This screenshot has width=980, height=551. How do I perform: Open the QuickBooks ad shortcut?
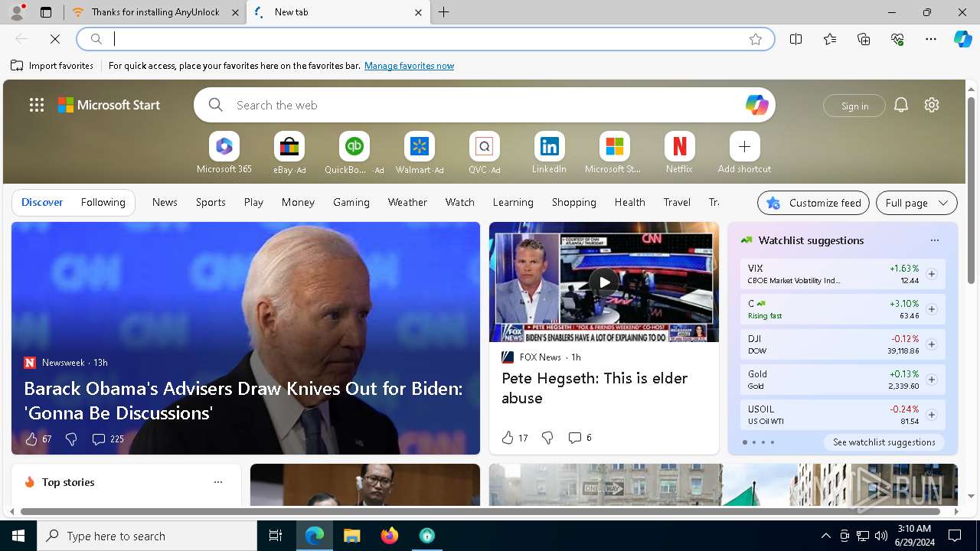coord(354,153)
